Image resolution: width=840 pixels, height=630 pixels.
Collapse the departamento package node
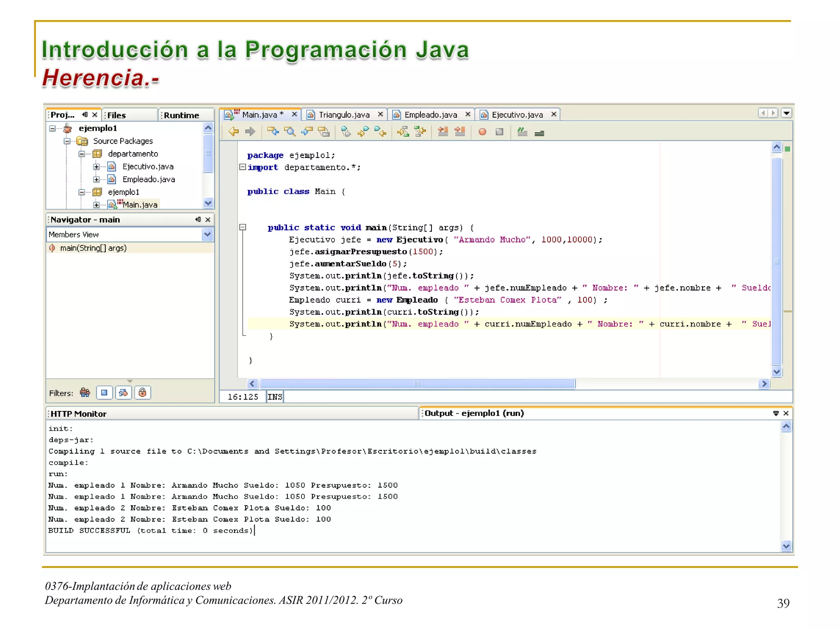pyautogui.click(x=82, y=154)
